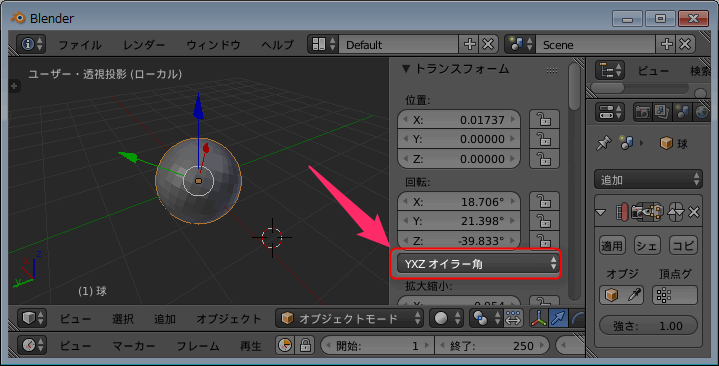The image size is (719, 366).
Task: Add a new screen layout after Default
Action: click(x=470, y=44)
